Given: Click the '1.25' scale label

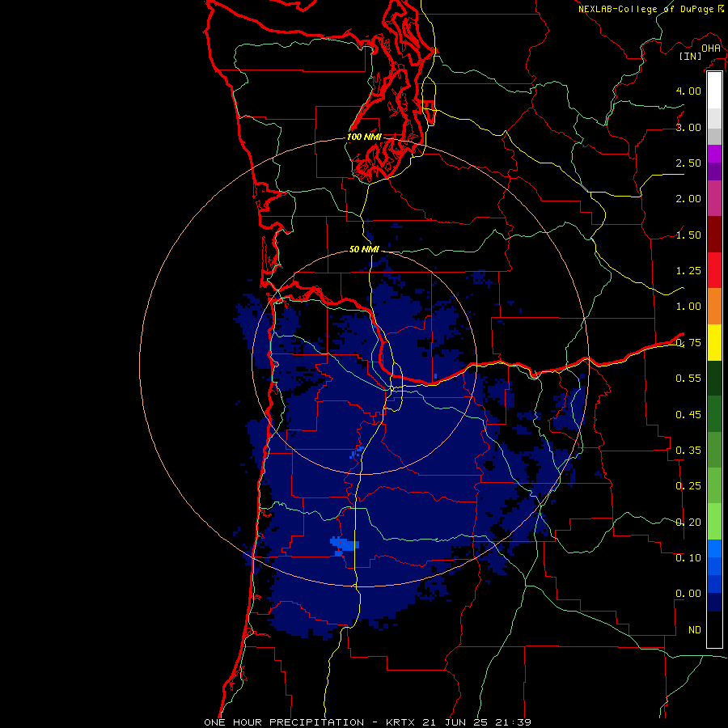Looking at the screenshot, I should coord(688,271).
